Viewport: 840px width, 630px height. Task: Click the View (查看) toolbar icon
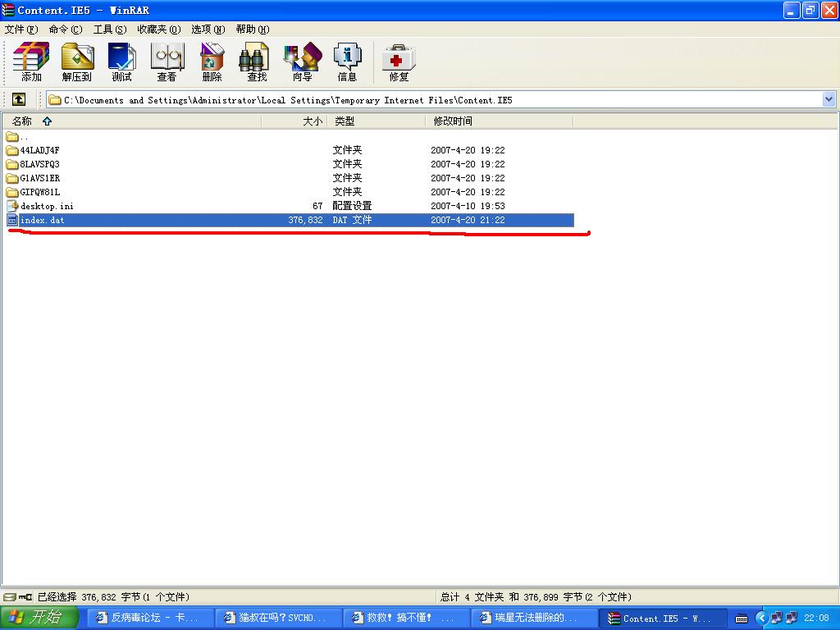click(167, 62)
